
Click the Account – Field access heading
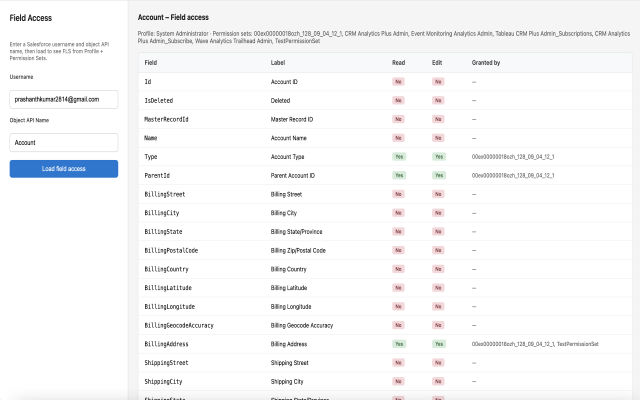point(173,17)
